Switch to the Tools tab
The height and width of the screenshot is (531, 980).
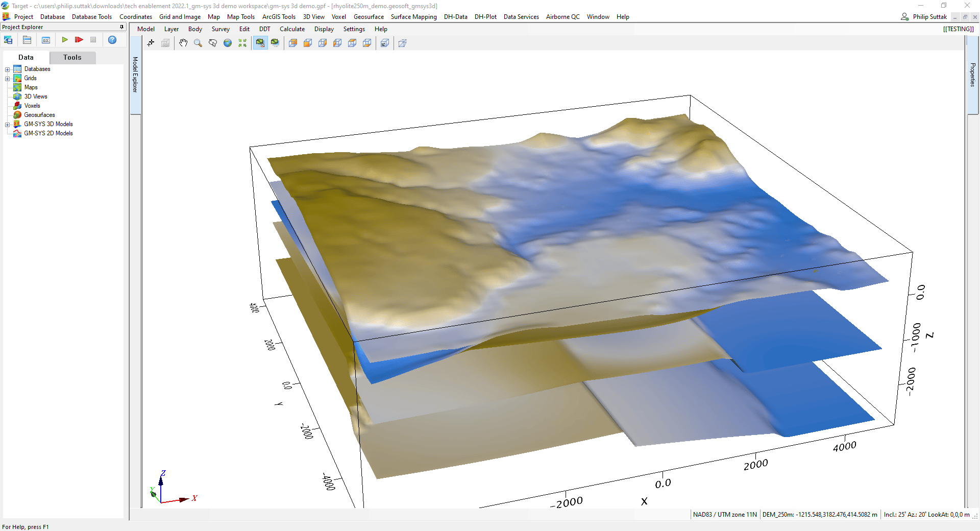[72, 57]
